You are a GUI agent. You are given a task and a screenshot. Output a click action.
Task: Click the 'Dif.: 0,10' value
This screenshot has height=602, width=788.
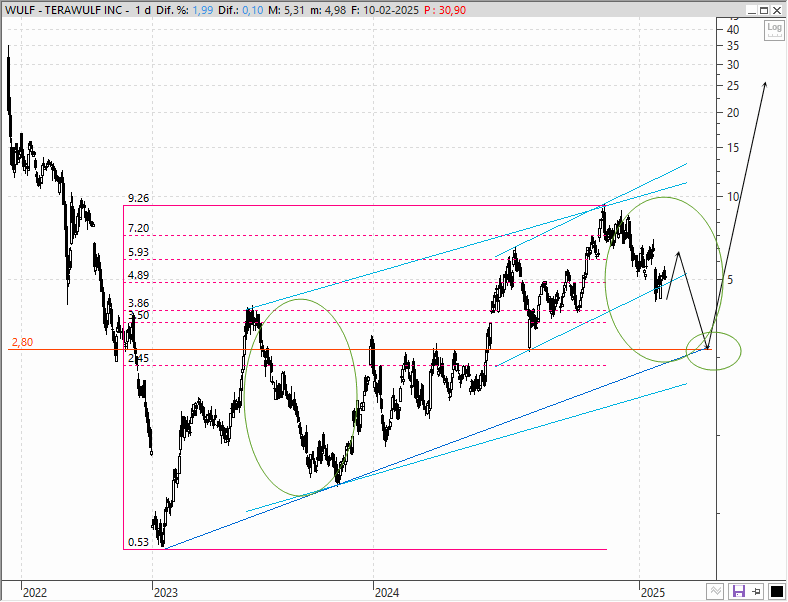pyautogui.click(x=241, y=11)
